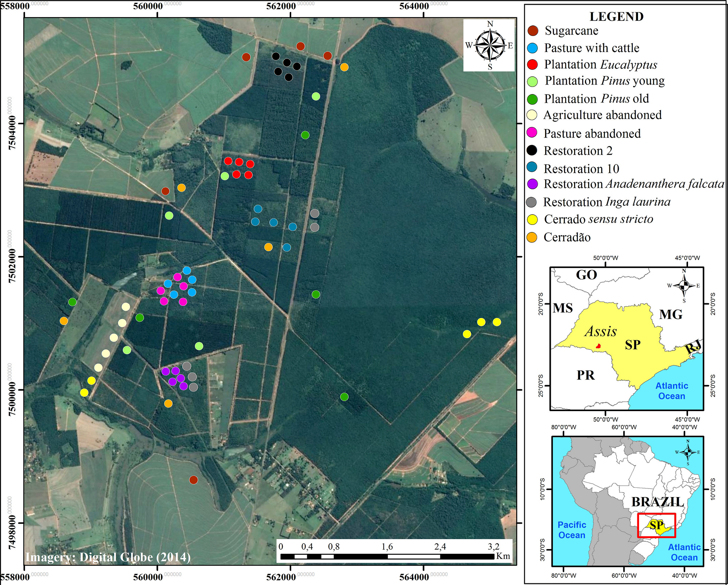Click the Sugarcane legend color dot
728x585 pixels.
[533, 31]
